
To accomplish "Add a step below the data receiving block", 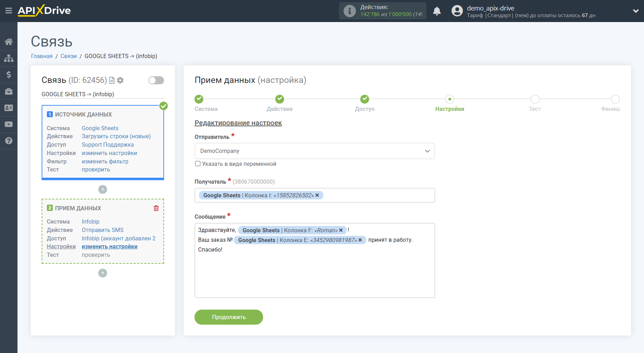I will (x=102, y=273).
